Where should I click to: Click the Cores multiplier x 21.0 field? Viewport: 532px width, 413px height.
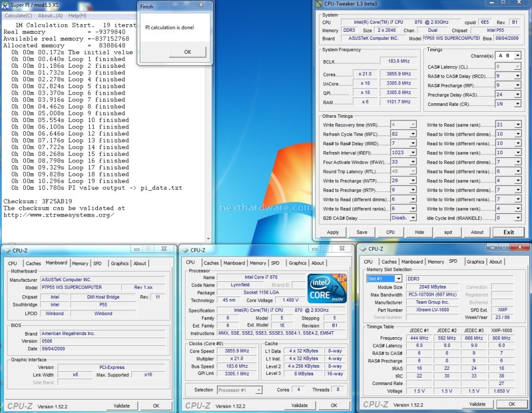coord(365,74)
